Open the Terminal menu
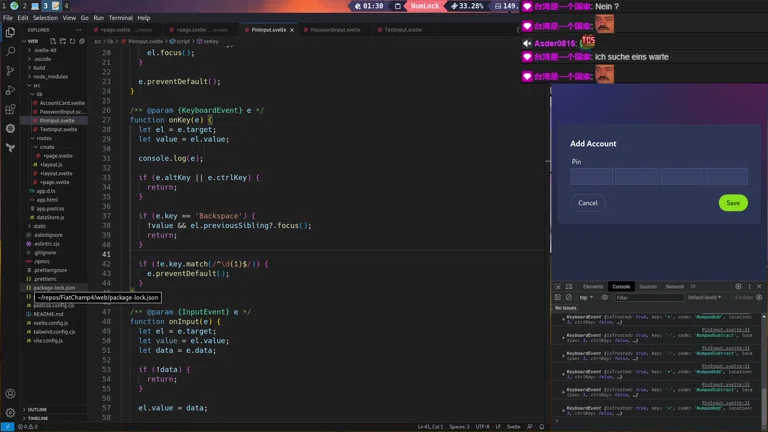This screenshot has width=768, height=432. click(x=120, y=18)
